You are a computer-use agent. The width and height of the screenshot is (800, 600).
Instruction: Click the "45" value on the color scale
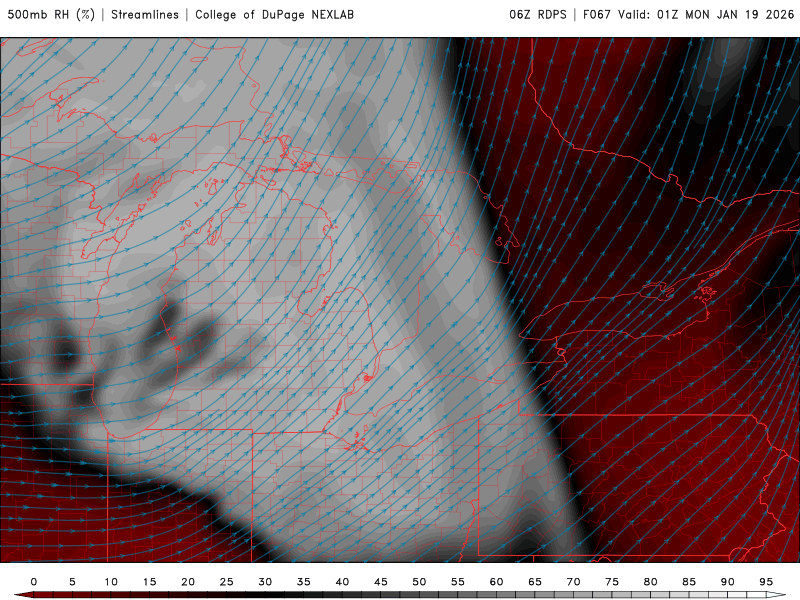tap(381, 582)
